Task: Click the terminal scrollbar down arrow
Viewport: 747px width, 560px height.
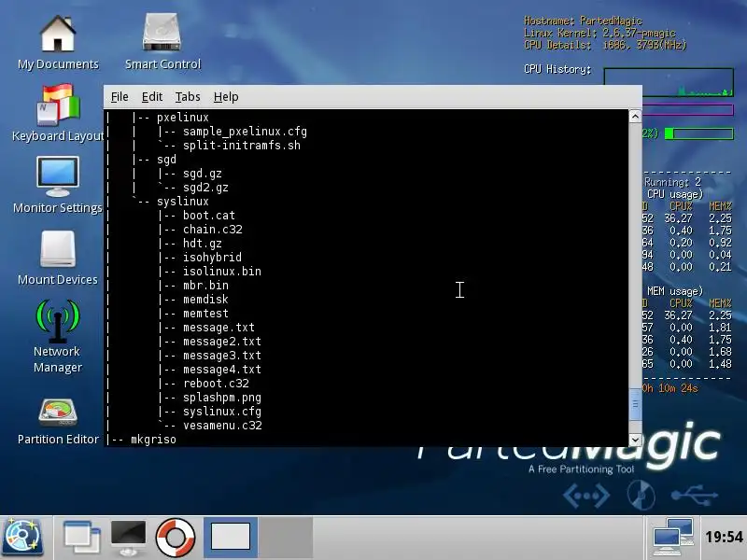Action: point(635,440)
